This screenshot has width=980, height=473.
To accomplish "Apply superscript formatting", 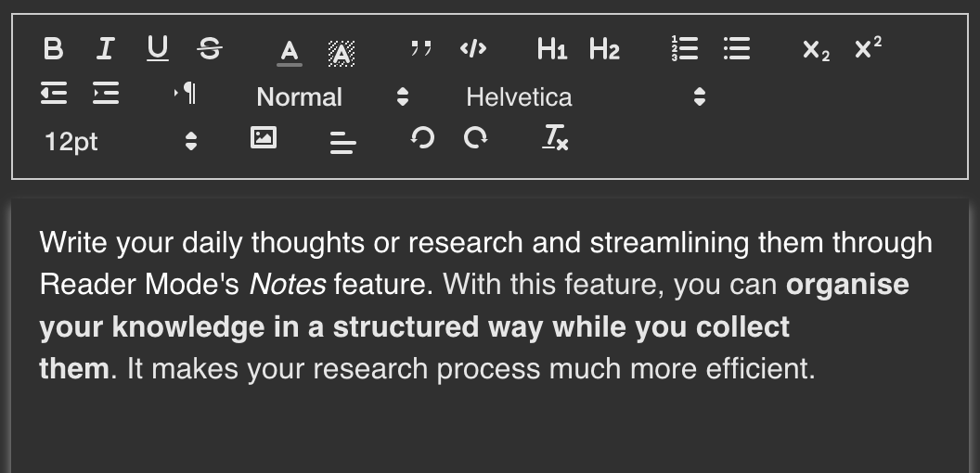I will pyautogui.click(x=868, y=47).
